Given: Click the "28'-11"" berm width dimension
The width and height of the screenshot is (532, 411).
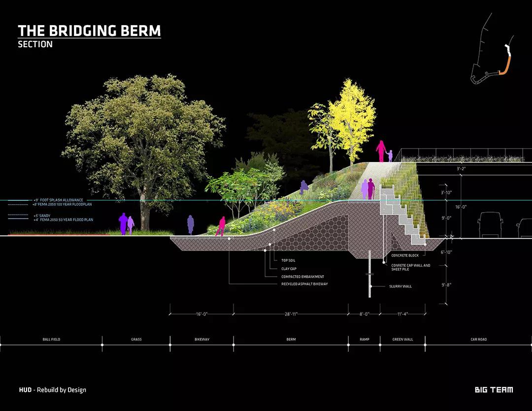Looking at the screenshot, I should (291, 314).
